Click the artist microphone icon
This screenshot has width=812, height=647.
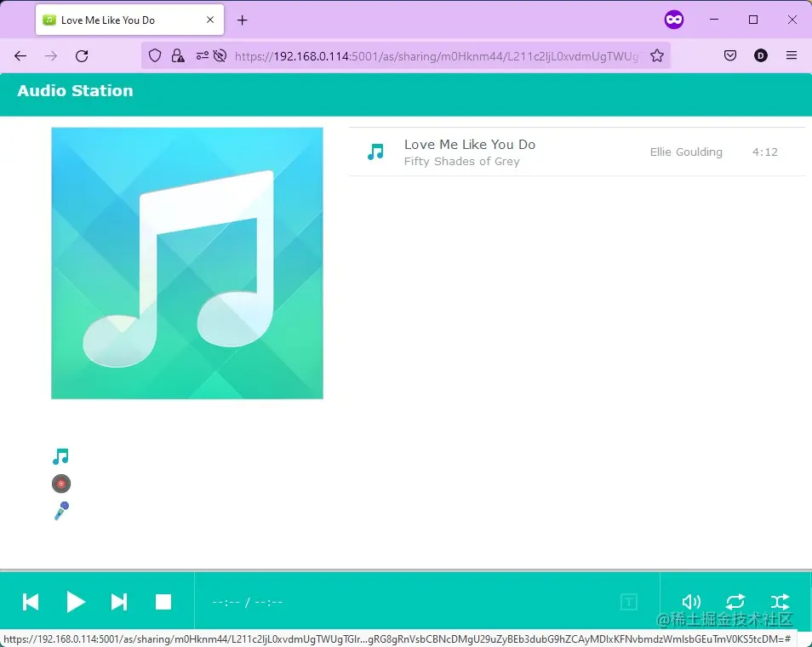click(x=61, y=511)
